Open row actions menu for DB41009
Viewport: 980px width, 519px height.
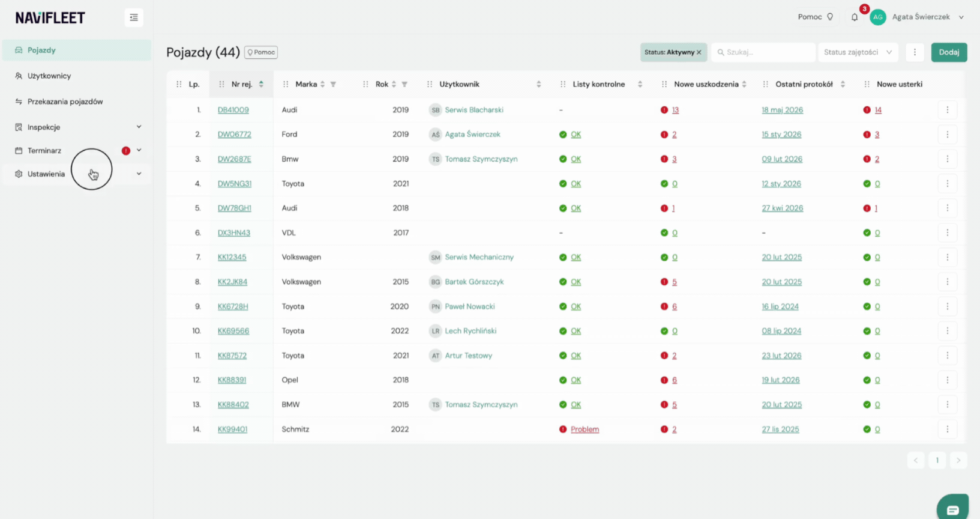[x=948, y=110]
